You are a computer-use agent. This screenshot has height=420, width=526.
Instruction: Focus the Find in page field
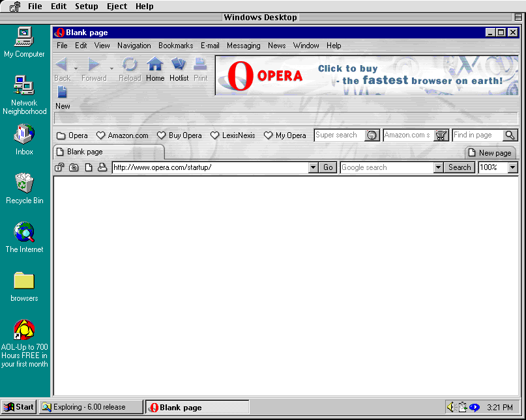[478, 135]
